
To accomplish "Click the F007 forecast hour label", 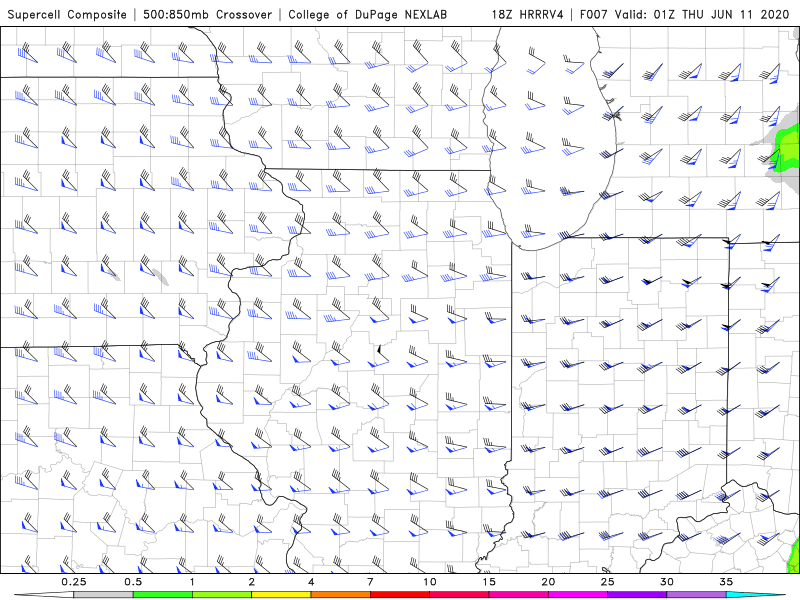I will point(595,14).
